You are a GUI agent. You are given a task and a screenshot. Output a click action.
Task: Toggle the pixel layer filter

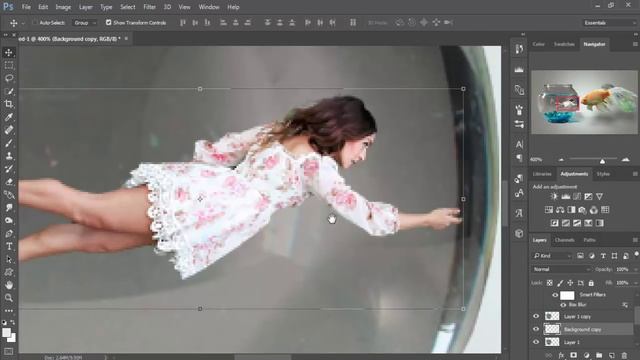point(580,256)
